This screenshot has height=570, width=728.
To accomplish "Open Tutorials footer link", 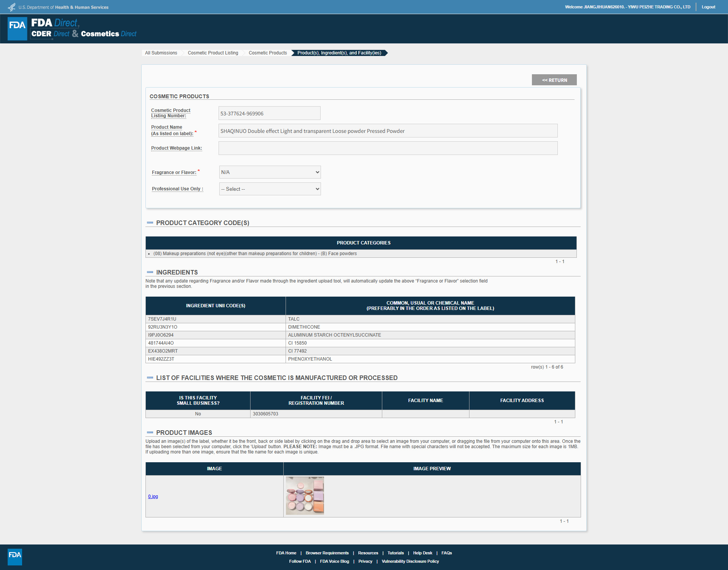I will [396, 553].
